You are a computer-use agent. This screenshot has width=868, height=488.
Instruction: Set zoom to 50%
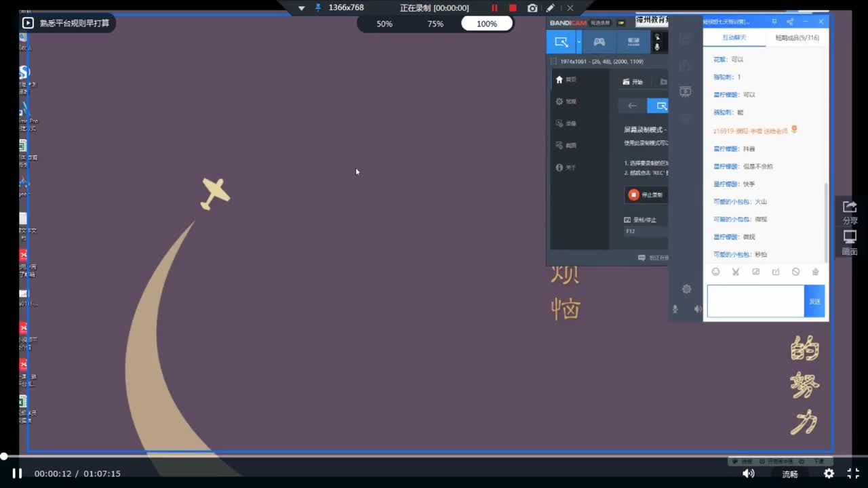(x=384, y=24)
